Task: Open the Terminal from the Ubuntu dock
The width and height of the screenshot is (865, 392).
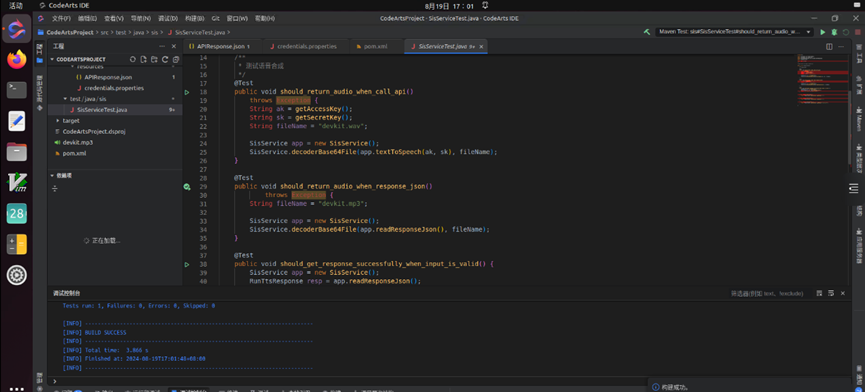Action: tap(17, 89)
